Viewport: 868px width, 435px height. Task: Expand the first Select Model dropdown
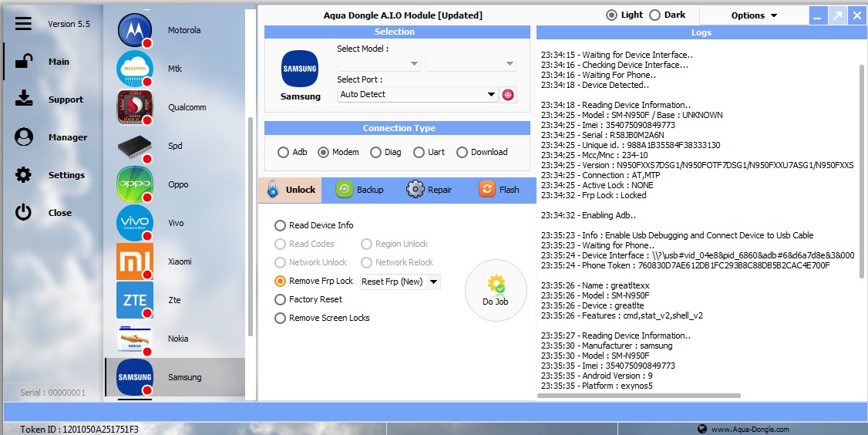pos(379,64)
